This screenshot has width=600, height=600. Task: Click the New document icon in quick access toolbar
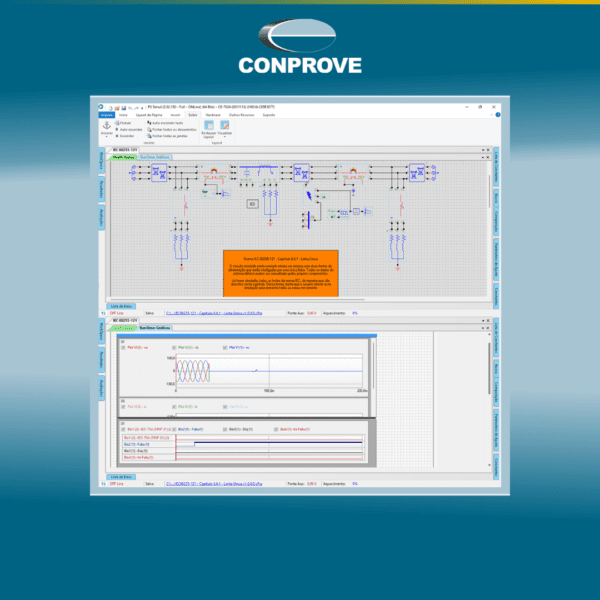111,108
